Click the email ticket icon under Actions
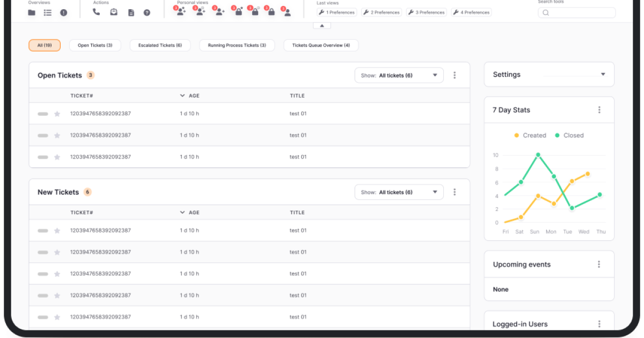 click(114, 12)
